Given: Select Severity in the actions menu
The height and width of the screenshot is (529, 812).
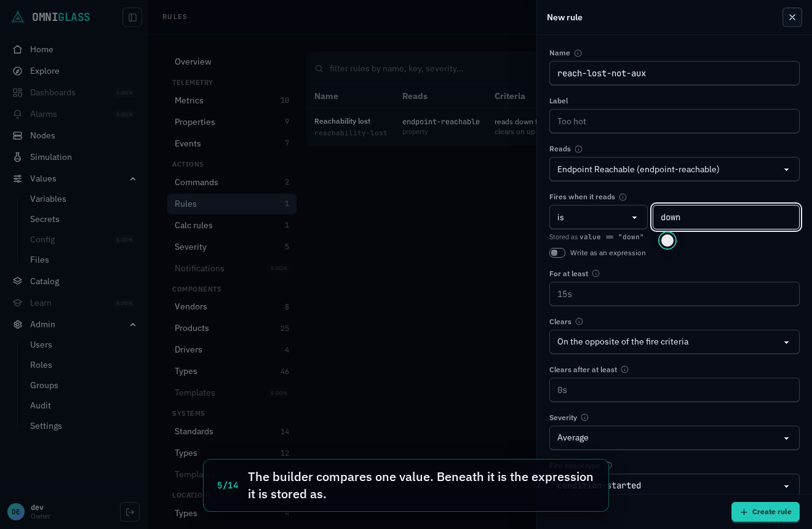Looking at the screenshot, I should [232, 247].
